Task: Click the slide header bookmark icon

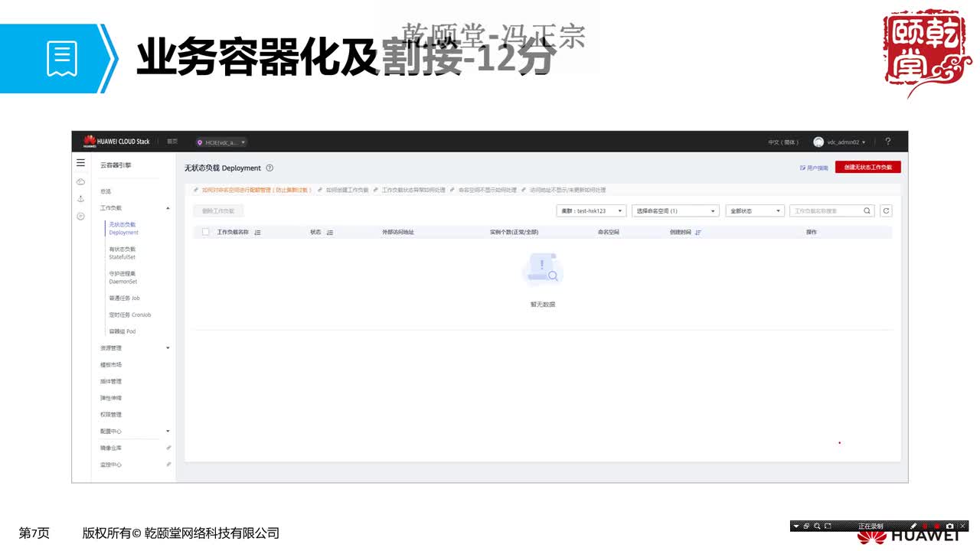Action: (62, 58)
